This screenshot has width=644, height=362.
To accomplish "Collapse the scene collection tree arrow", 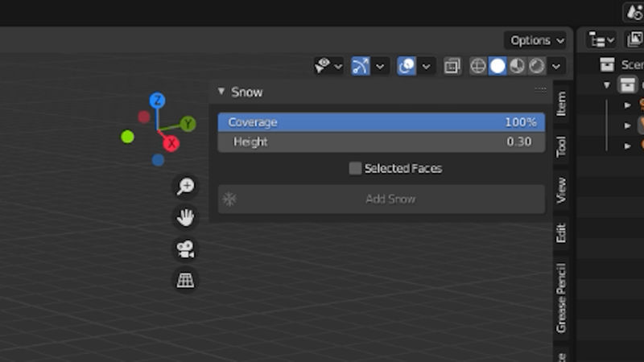I will coord(607,85).
